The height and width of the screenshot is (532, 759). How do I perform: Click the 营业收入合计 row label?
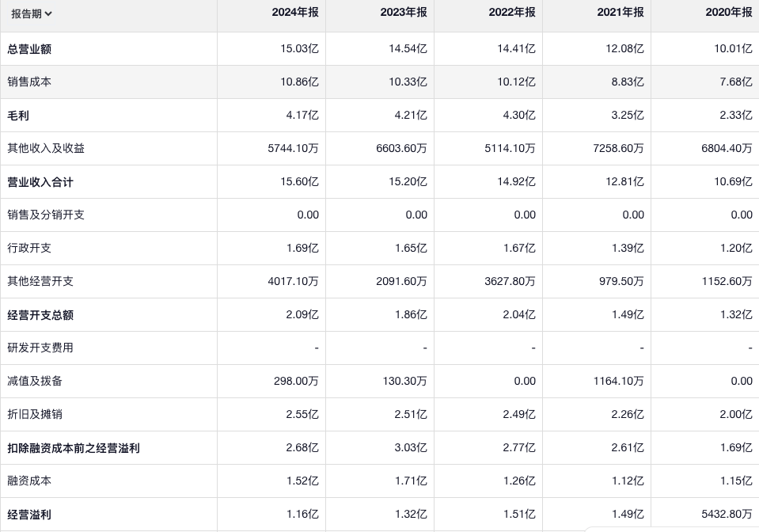(40, 182)
